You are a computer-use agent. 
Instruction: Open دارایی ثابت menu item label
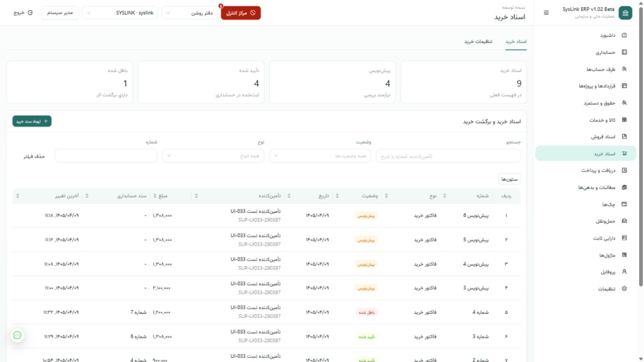(x=604, y=238)
